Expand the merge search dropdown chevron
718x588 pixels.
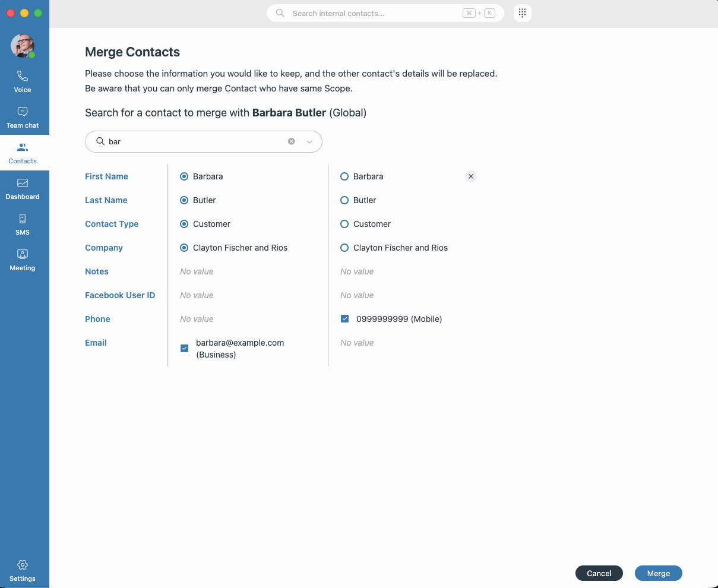point(309,141)
